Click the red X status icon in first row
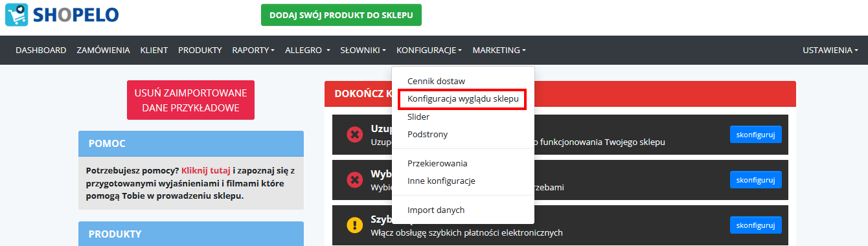This screenshot has width=868, height=246. [354, 135]
